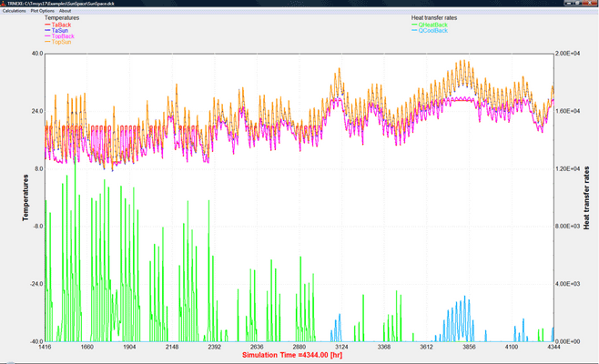Click the 4344 end time on x-axis
The width and height of the screenshot is (599, 364).
(553, 348)
